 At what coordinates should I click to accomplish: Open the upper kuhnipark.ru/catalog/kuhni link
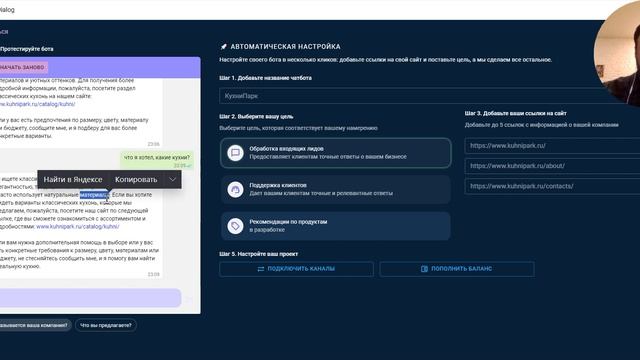tap(38, 104)
